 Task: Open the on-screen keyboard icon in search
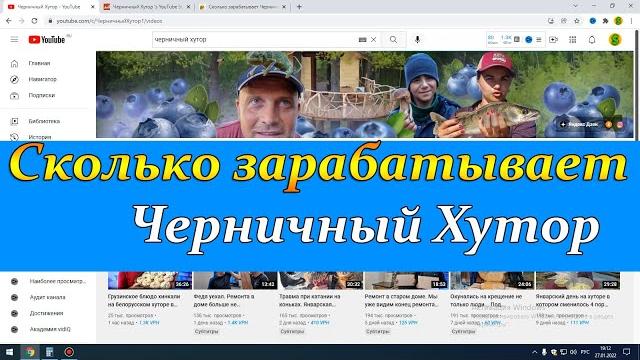[x=362, y=40]
